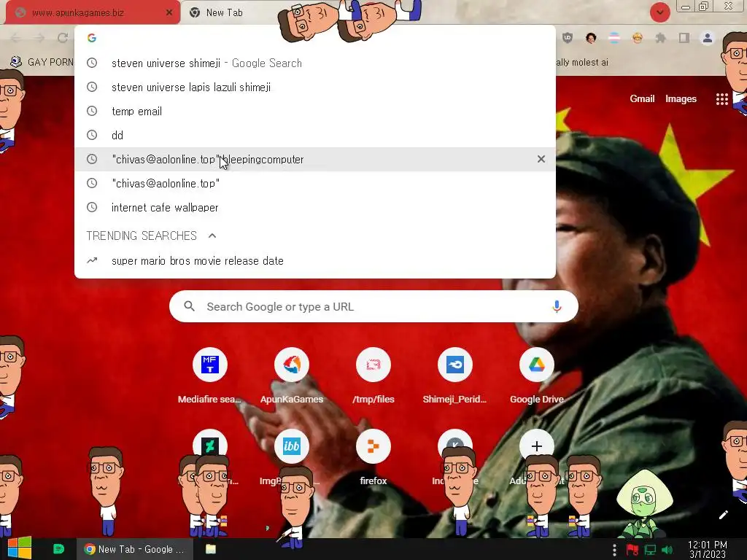Open the green chat app in taskbar
Screen dimensions: 747x560
58,549
